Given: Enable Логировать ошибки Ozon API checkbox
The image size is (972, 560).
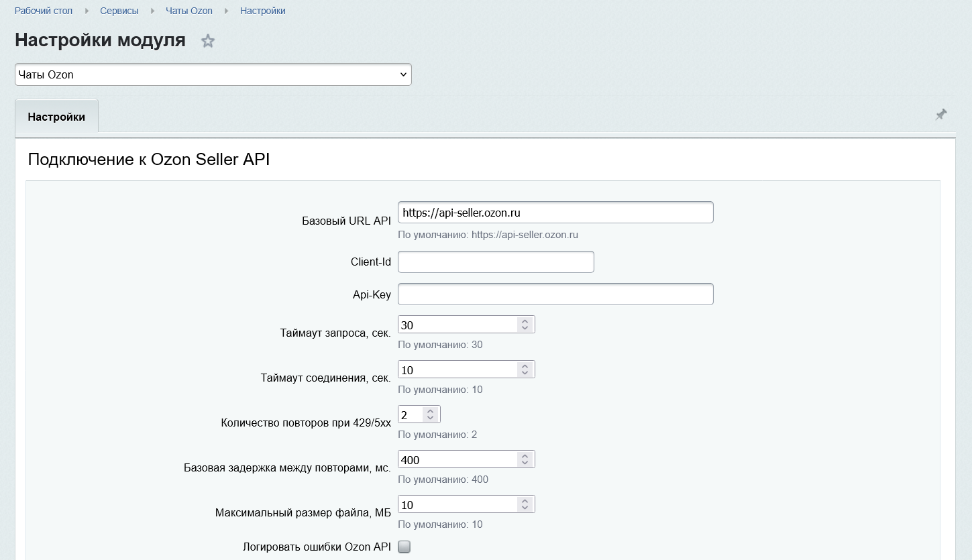Looking at the screenshot, I should 404,547.
